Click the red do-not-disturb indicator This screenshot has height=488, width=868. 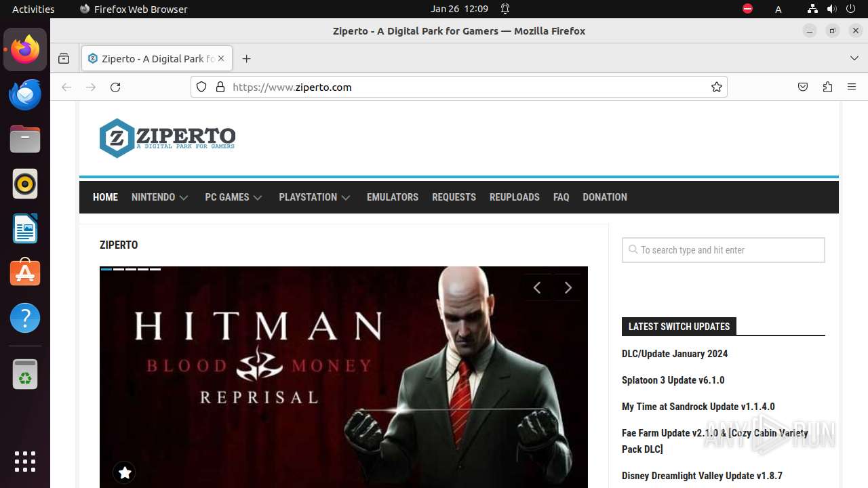[x=747, y=9]
